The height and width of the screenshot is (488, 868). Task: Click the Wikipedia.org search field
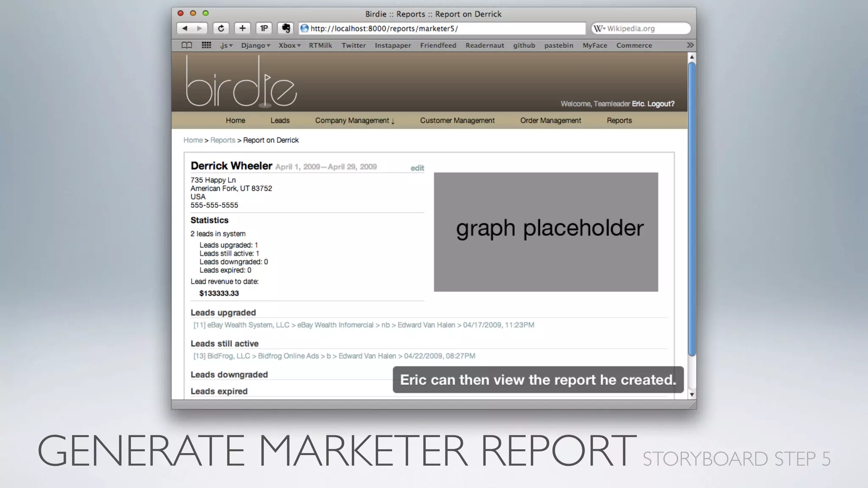(641, 28)
